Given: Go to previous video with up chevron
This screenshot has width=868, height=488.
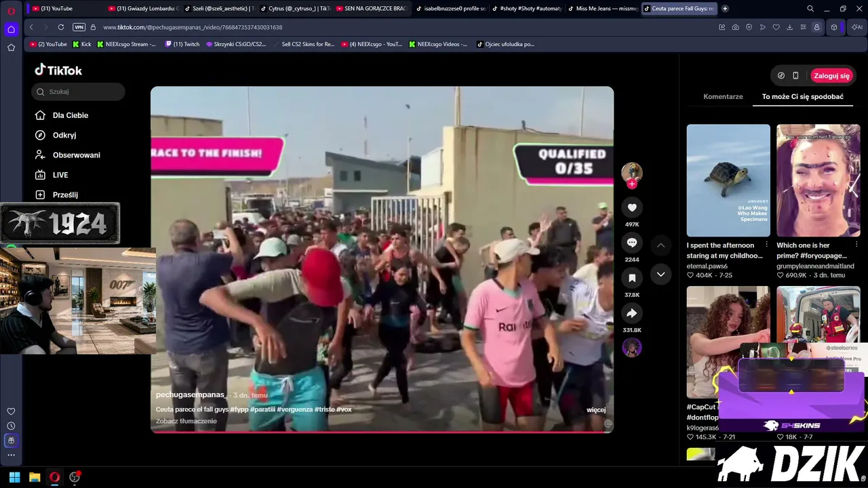Looking at the screenshot, I should tap(660, 245).
